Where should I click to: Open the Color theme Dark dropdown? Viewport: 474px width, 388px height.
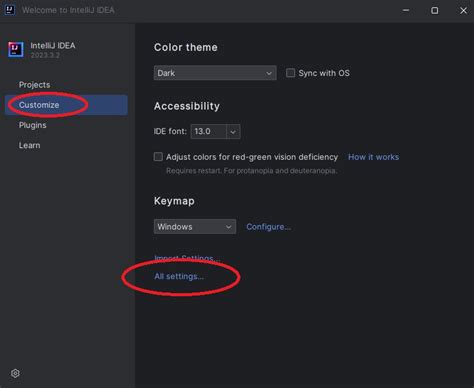click(x=215, y=73)
